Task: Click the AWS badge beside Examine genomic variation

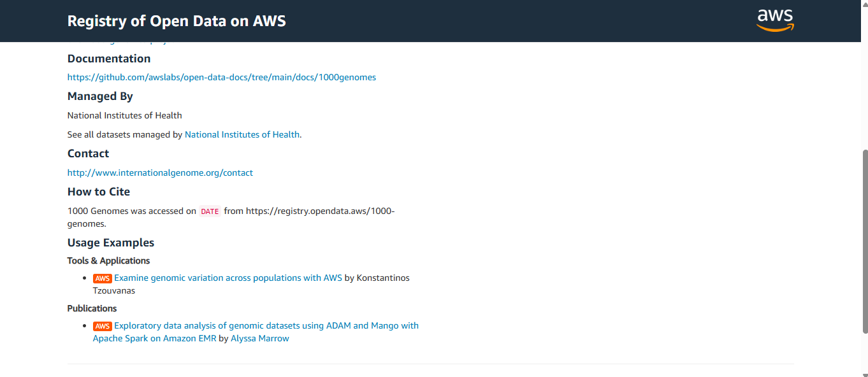Action: click(x=102, y=278)
